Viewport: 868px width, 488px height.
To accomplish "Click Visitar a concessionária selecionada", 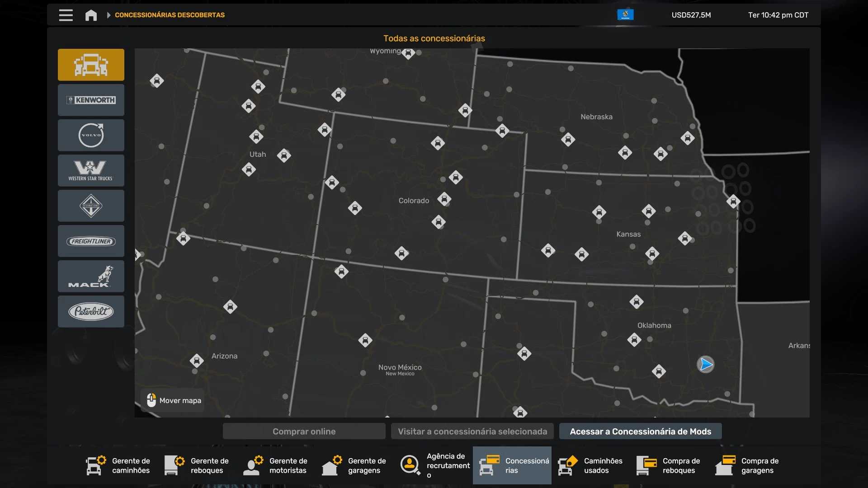I will coord(472,432).
